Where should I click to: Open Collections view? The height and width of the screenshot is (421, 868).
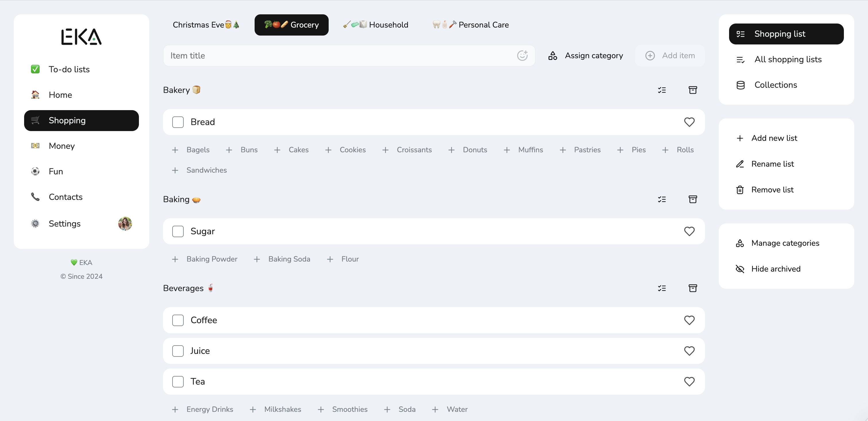coord(786,85)
